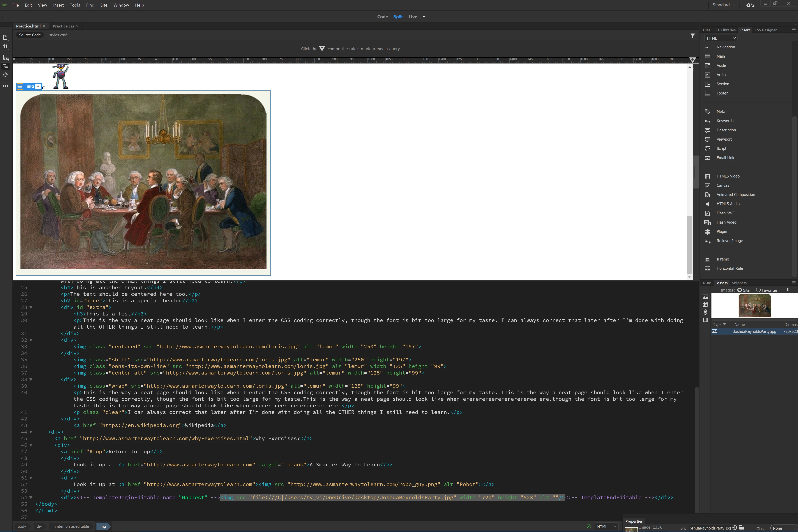
Task: Show URLs category in Assets panel
Action: click(705, 312)
